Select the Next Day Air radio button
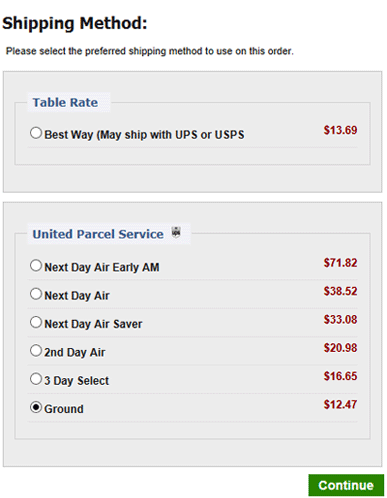The image size is (387, 498). coord(36,294)
